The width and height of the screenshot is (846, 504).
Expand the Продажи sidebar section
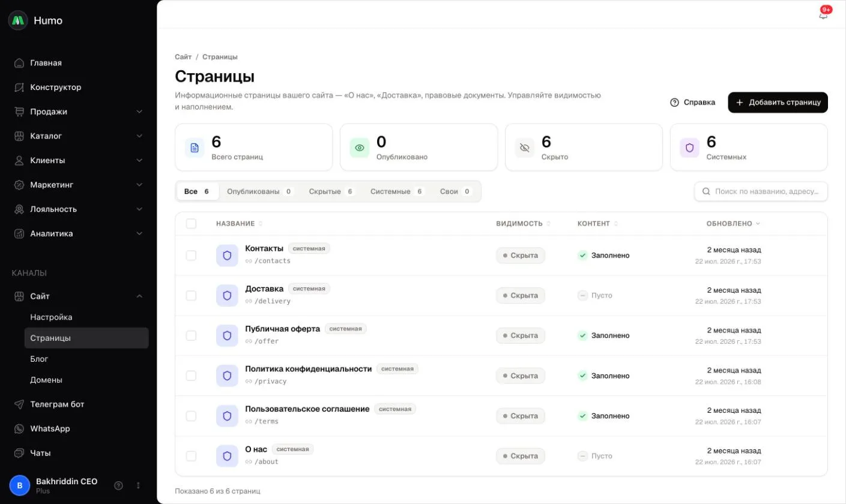pos(80,112)
